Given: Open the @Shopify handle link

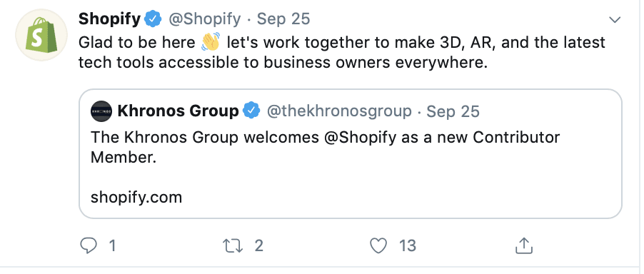Looking at the screenshot, I should 205,19.
